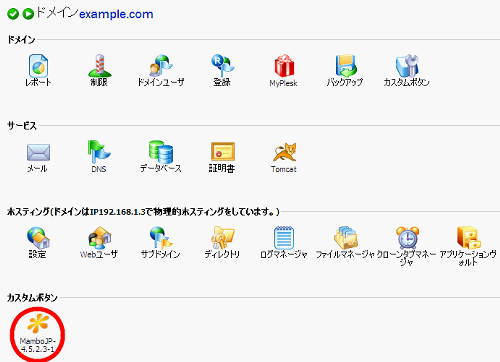Open hosting 設定 setup icon
Image resolution: width=500 pixels, height=362 pixels.
(x=38, y=238)
